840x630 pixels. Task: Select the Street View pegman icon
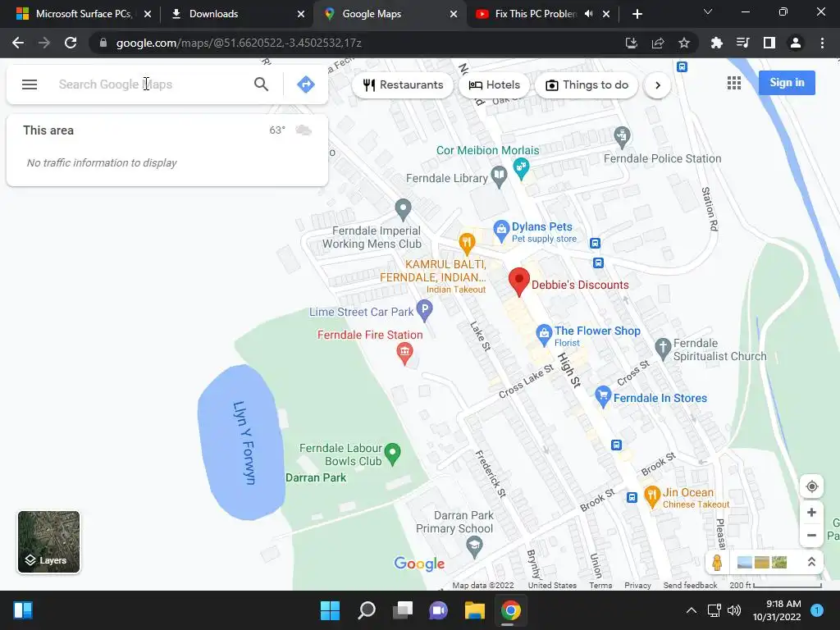[x=717, y=562]
